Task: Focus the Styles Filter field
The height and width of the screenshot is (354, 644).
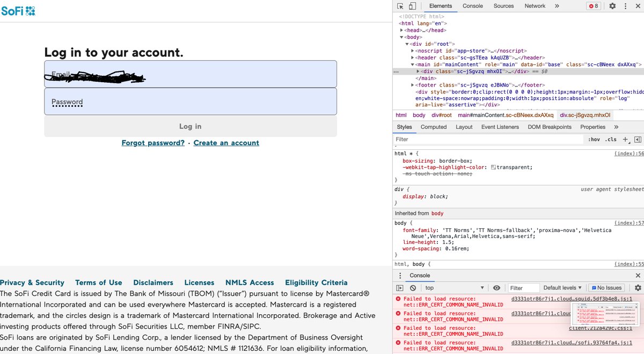Action: click(488, 139)
